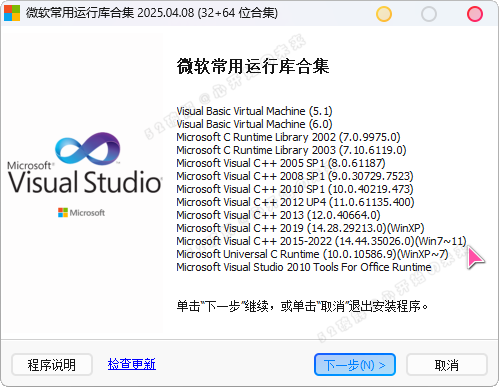This screenshot has width=499, height=387.
Task: Select Visual Studio 2010 Tools For Office Runtime line
Action: point(304,267)
